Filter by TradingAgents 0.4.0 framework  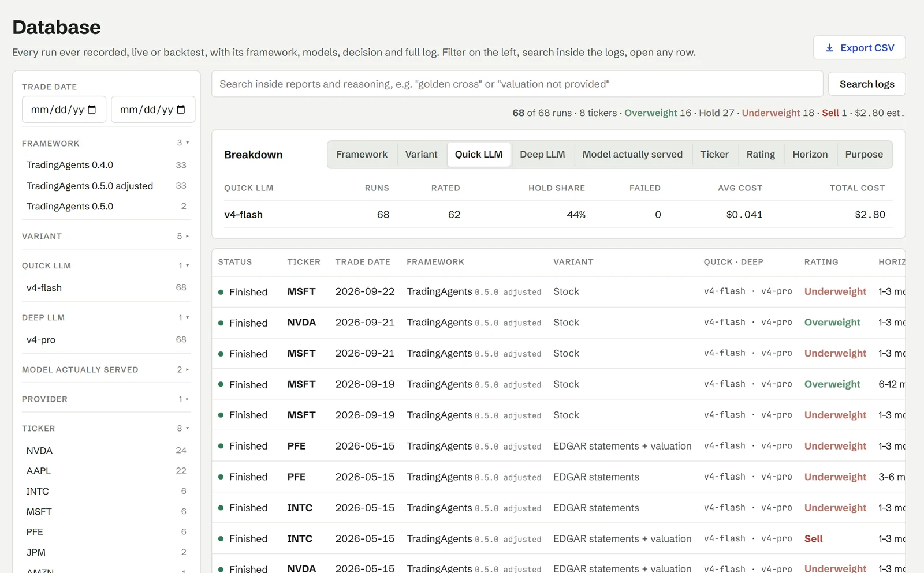click(x=106, y=165)
